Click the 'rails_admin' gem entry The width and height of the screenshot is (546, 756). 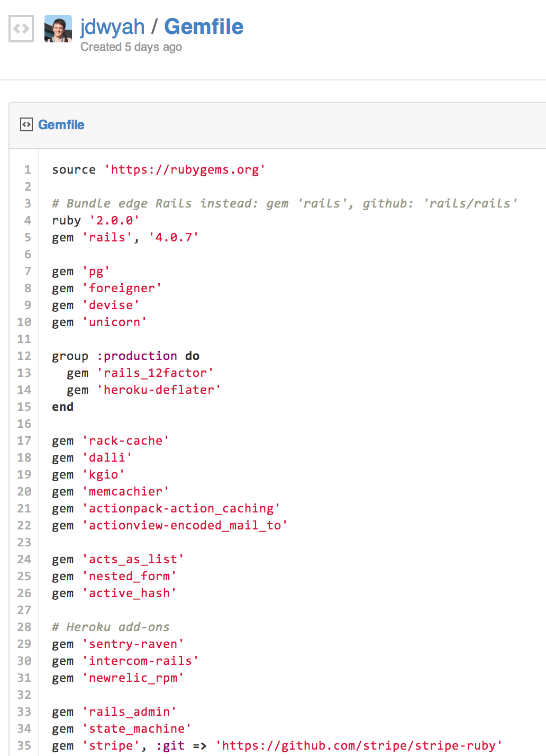pyautogui.click(x=130, y=712)
